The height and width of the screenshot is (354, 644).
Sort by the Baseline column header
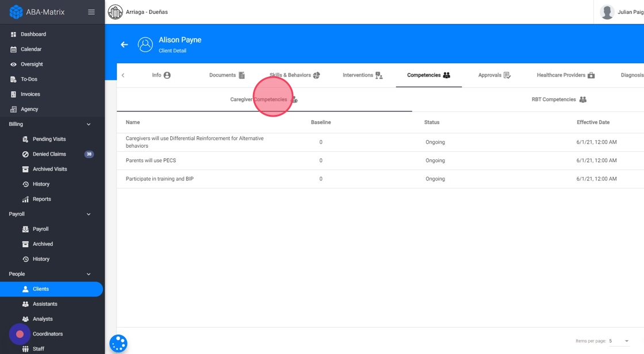[321, 122]
